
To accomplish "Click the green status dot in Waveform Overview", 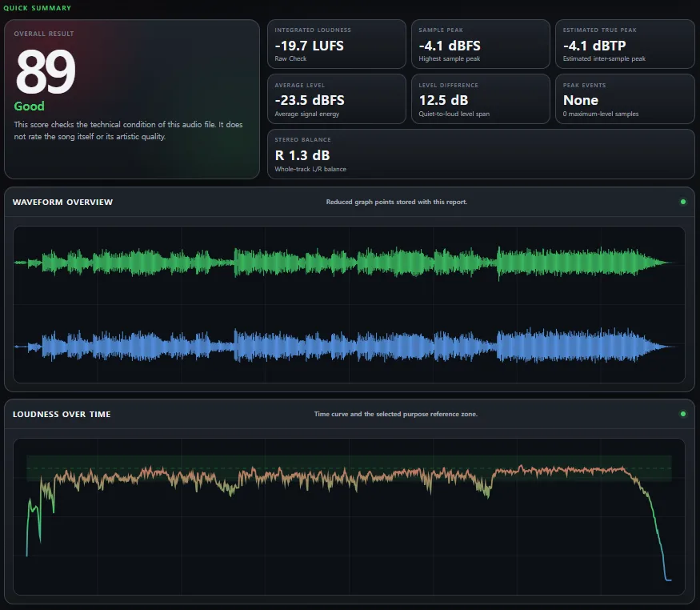I will point(682,202).
